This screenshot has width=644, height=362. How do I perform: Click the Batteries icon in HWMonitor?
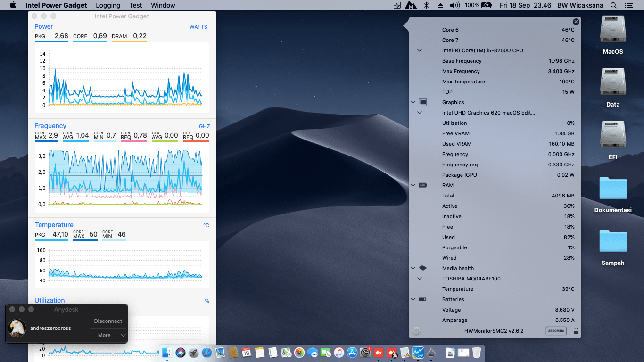[x=423, y=299]
